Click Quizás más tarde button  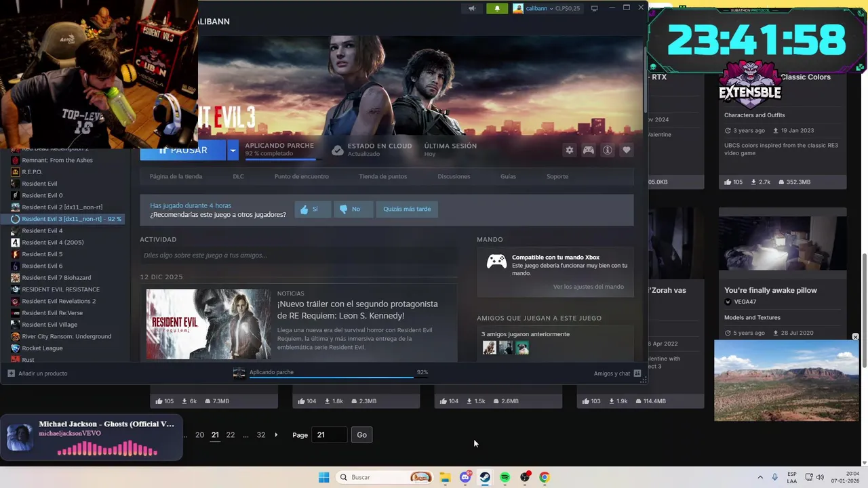[407, 209]
